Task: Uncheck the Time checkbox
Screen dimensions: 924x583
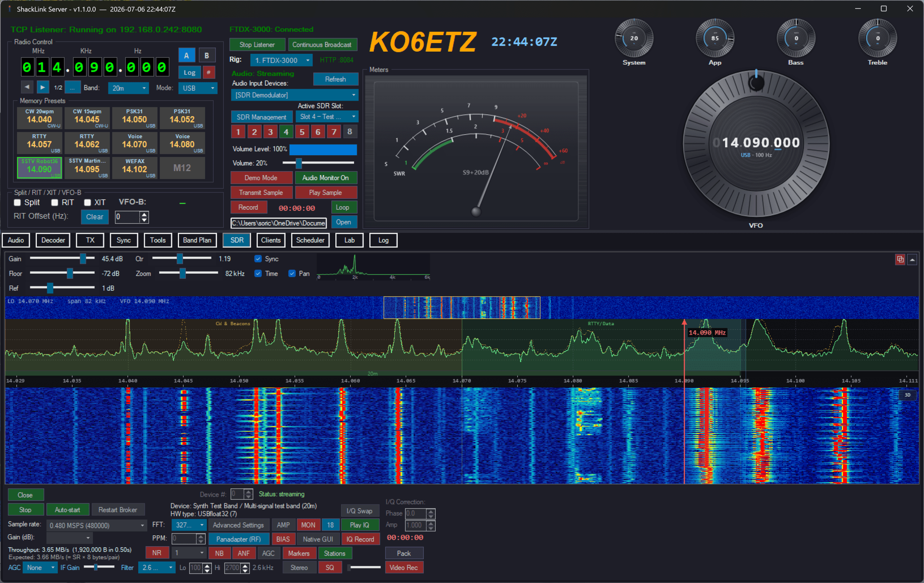Action: point(258,274)
